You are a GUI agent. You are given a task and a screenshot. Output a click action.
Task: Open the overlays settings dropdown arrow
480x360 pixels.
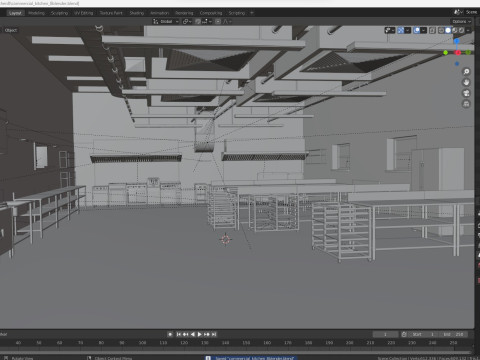424,30
